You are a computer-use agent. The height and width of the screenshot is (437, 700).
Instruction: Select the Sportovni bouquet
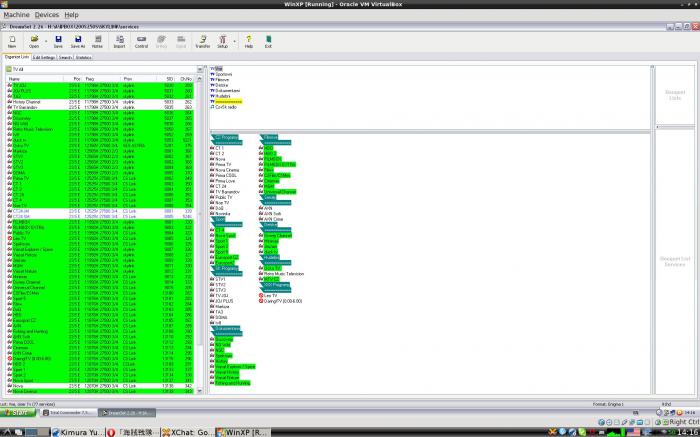(223, 74)
